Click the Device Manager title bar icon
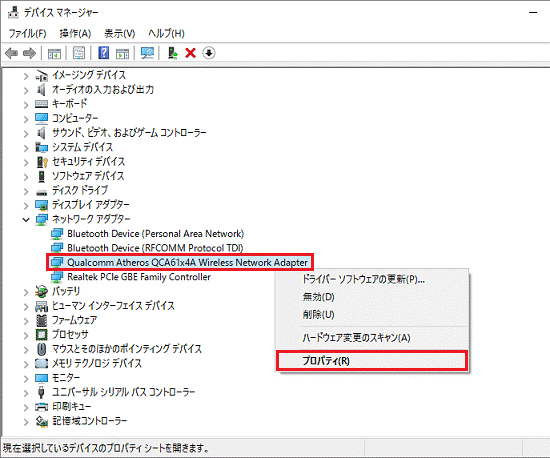Image resolution: width=550 pixels, height=458 pixels. pos(13,13)
